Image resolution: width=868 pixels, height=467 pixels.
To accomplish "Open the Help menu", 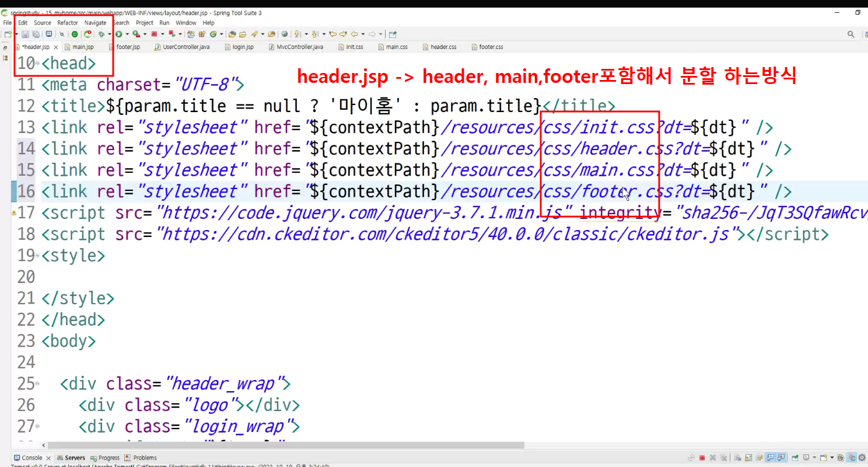I will click(209, 23).
